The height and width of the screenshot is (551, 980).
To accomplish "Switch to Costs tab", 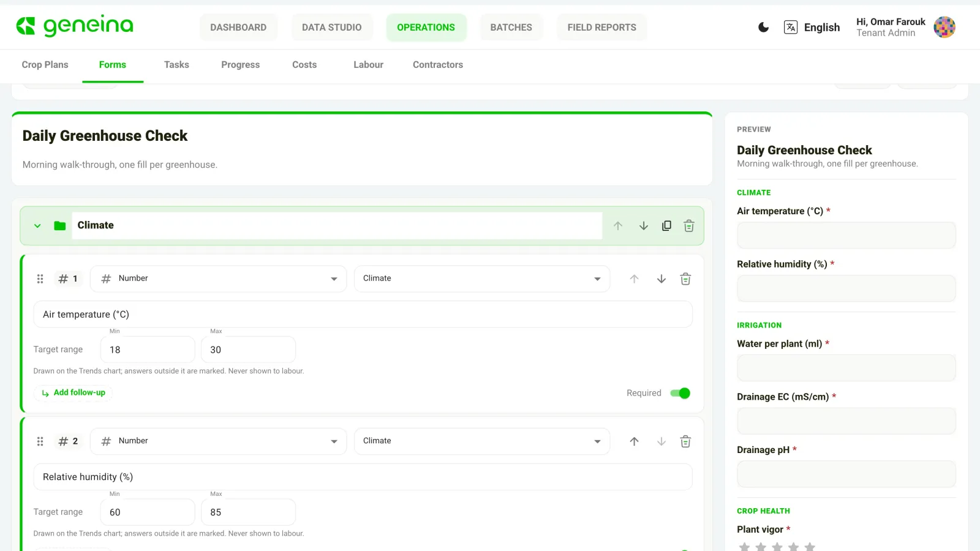I will point(304,65).
